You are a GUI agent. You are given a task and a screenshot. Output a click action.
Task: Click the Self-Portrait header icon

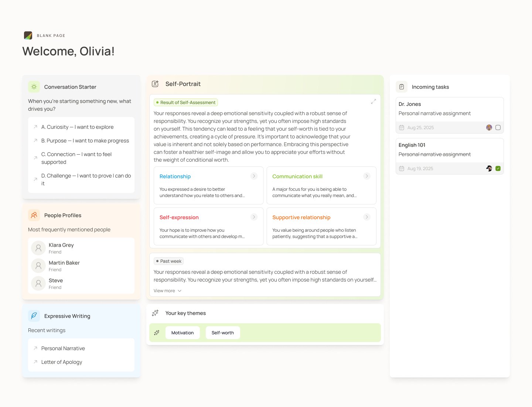tap(155, 84)
